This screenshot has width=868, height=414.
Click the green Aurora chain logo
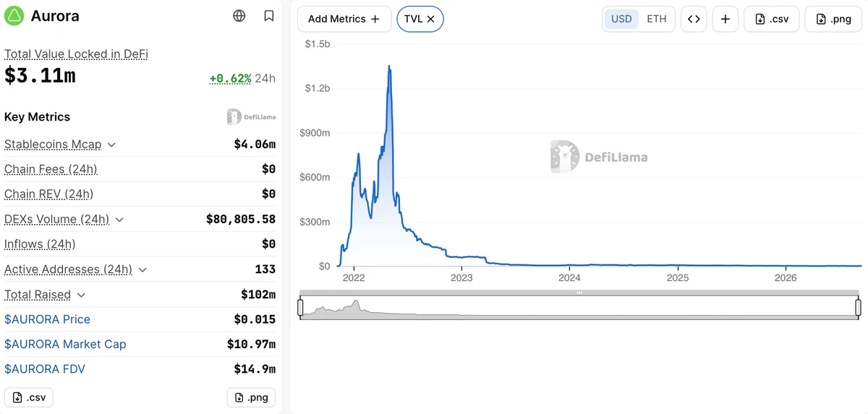(x=14, y=16)
